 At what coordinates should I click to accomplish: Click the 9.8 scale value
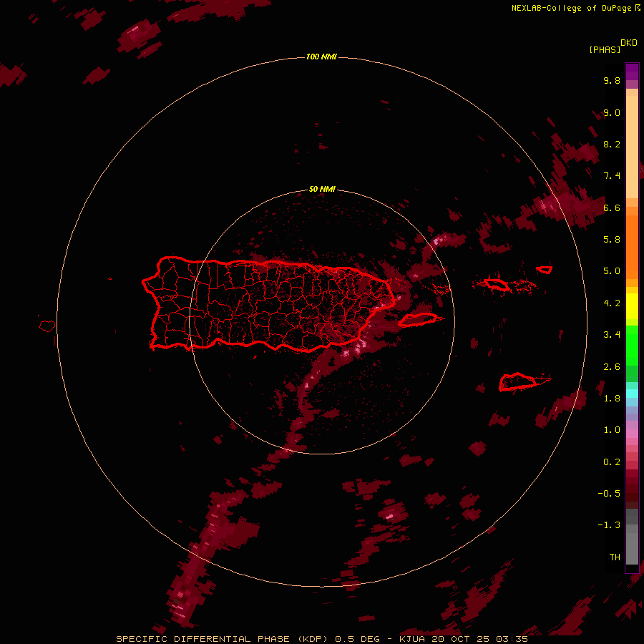pos(612,80)
